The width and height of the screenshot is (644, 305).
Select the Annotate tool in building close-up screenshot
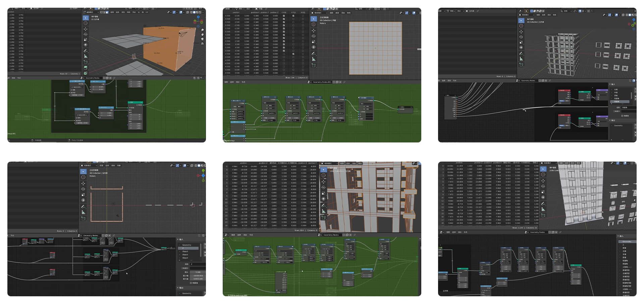point(324,205)
